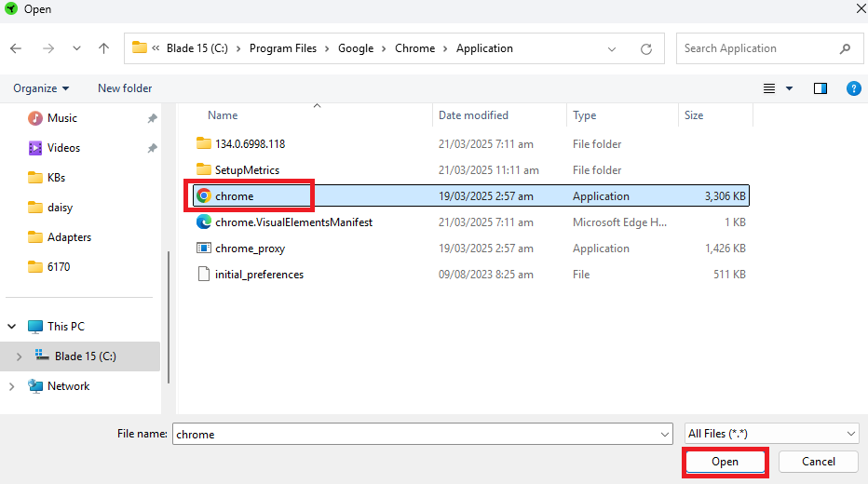Click the Help question mark icon
868x484 pixels.
tap(853, 88)
